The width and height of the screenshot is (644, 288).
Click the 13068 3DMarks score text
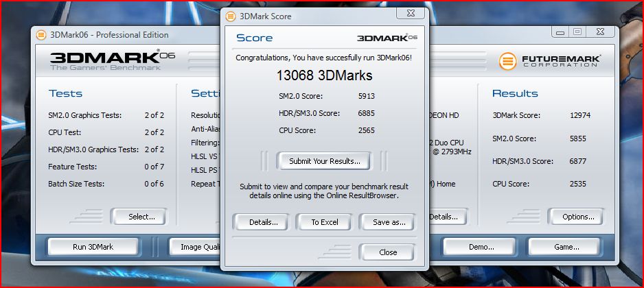point(324,75)
